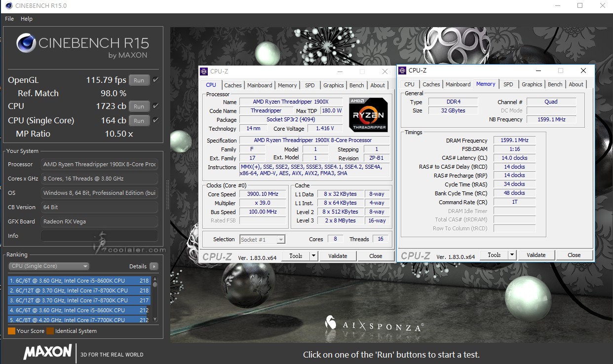Image resolution: width=613 pixels, height=364 pixels.
Task: Select ranking entry 2 Core i7-8700K 218
Action: pos(79,291)
